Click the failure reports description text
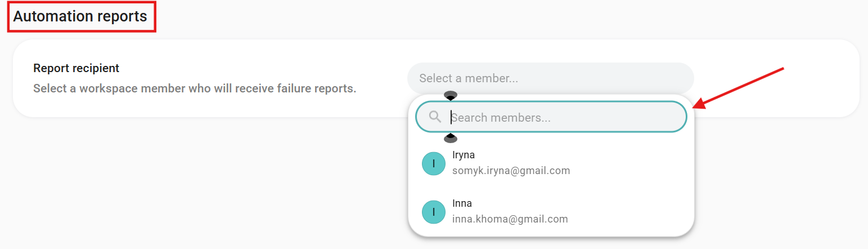Image resolution: width=868 pixels, height=249 pixels. (x=195, y=88)
